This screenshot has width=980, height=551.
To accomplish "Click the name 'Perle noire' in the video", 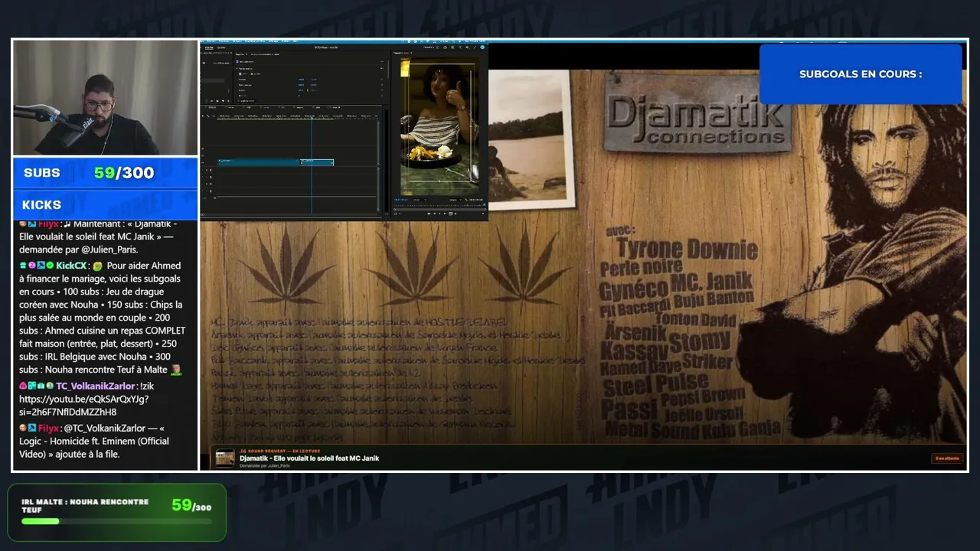I will point(641,268).
